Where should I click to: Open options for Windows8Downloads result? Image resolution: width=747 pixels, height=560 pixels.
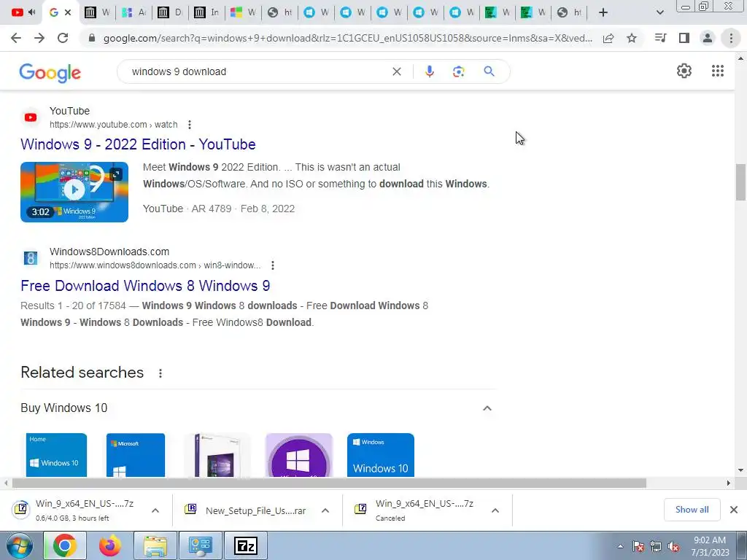coord(273,265)
